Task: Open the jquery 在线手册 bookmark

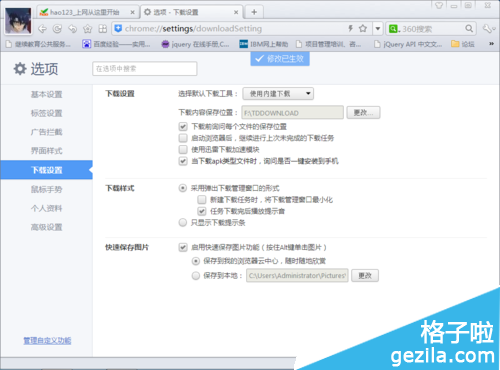Action: [x=196, y=44]
